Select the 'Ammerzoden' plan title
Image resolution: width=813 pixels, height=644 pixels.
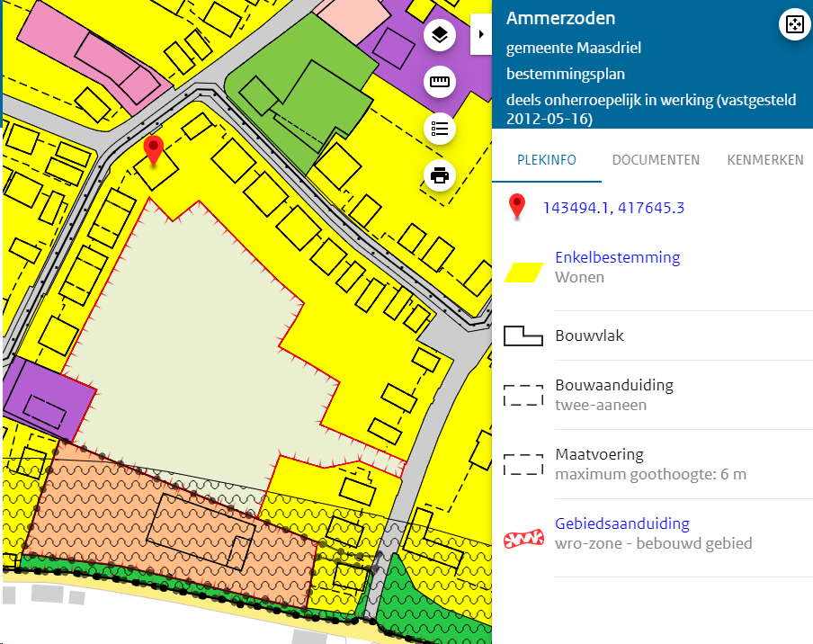560,18
